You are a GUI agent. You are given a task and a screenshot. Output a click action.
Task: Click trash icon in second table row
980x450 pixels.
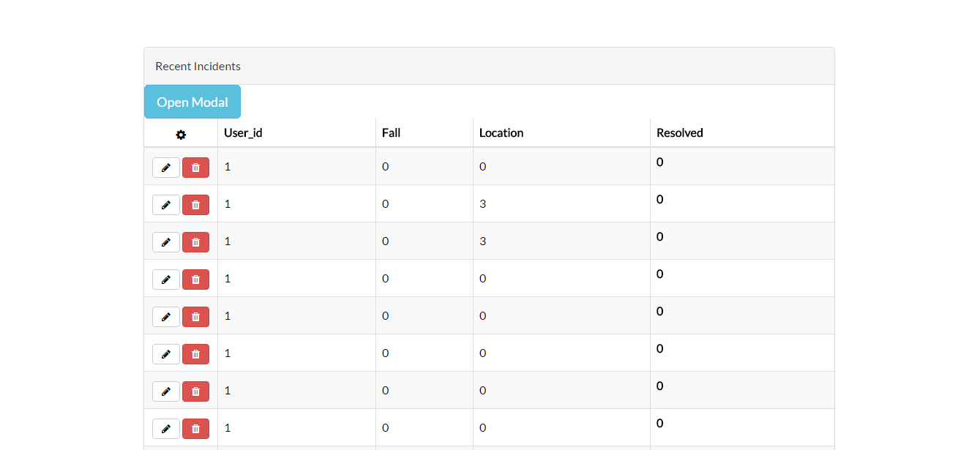point(195,205)
